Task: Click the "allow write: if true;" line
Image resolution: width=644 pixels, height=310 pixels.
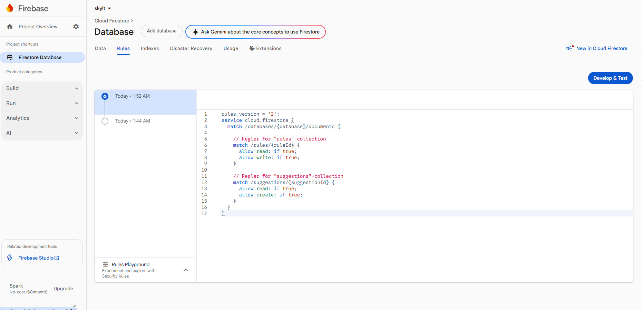Action: point(269,157)
